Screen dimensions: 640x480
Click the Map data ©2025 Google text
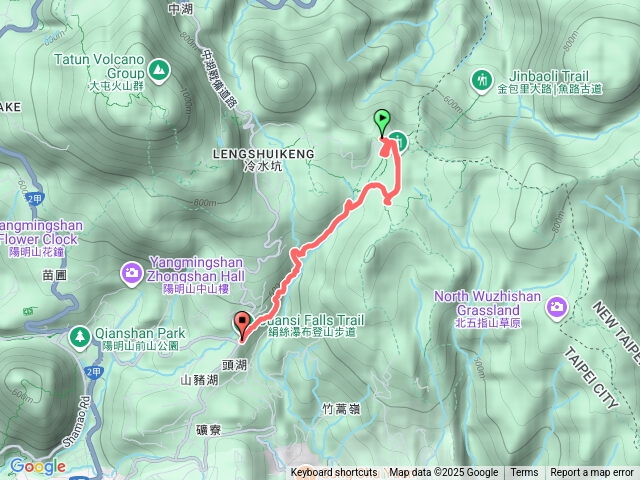point(444,473)
